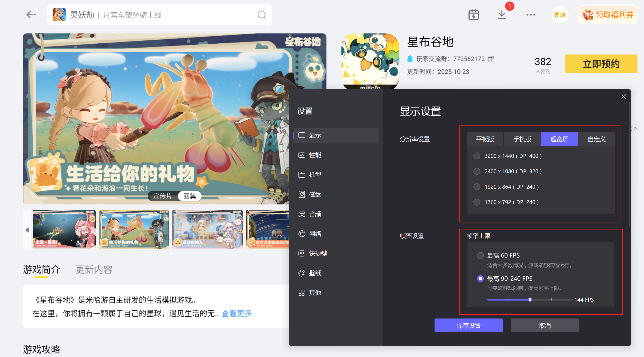Image resolution: width=644 pixels, height=357 pixels.
Task: Switch to 更新内容 tab
Action: coord(94,270)
